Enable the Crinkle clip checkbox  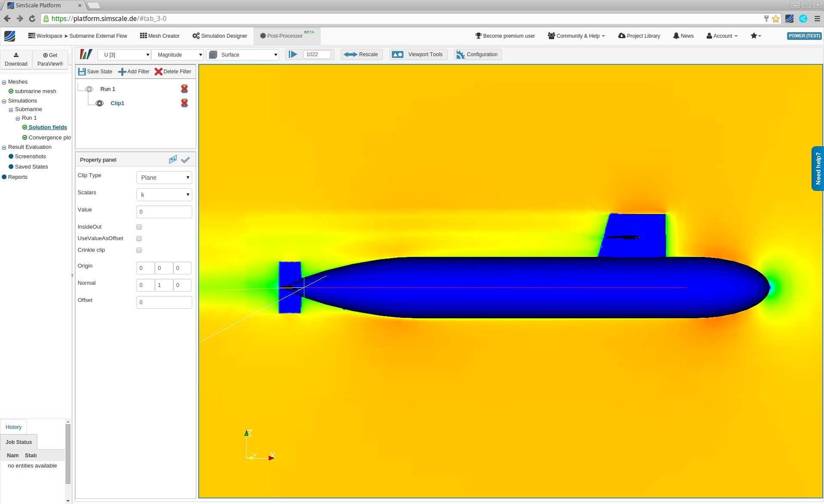click(139, 250)
